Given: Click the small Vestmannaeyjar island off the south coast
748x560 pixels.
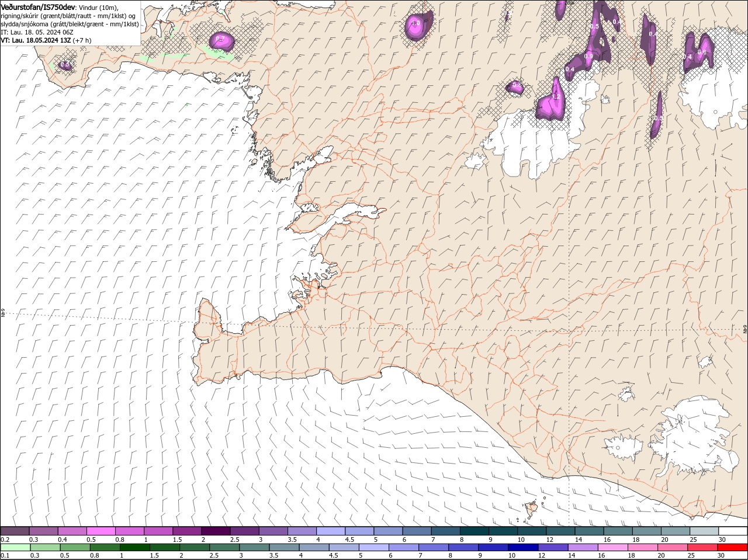Looking at the screenshot, I should [531, 509].
